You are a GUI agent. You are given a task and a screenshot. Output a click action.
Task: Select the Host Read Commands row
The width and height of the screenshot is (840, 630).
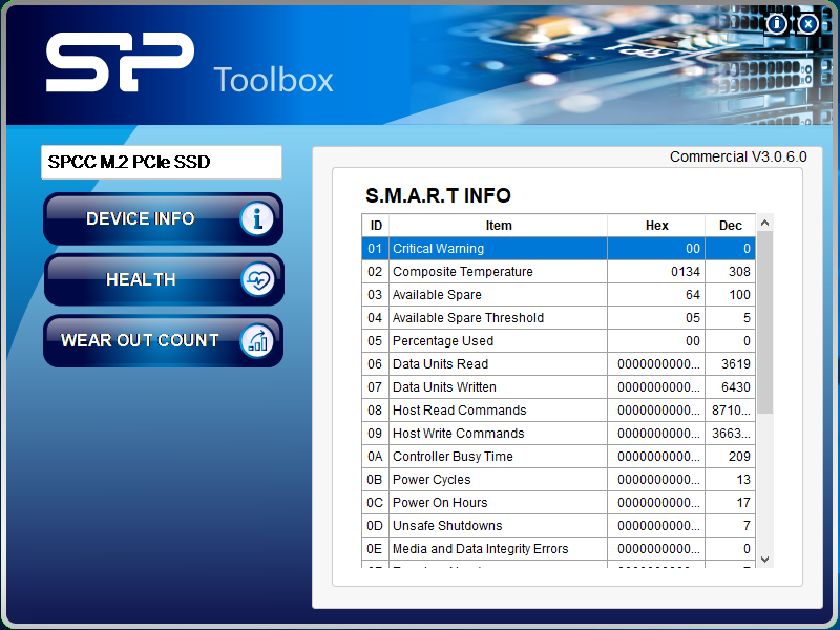[559, 410]
